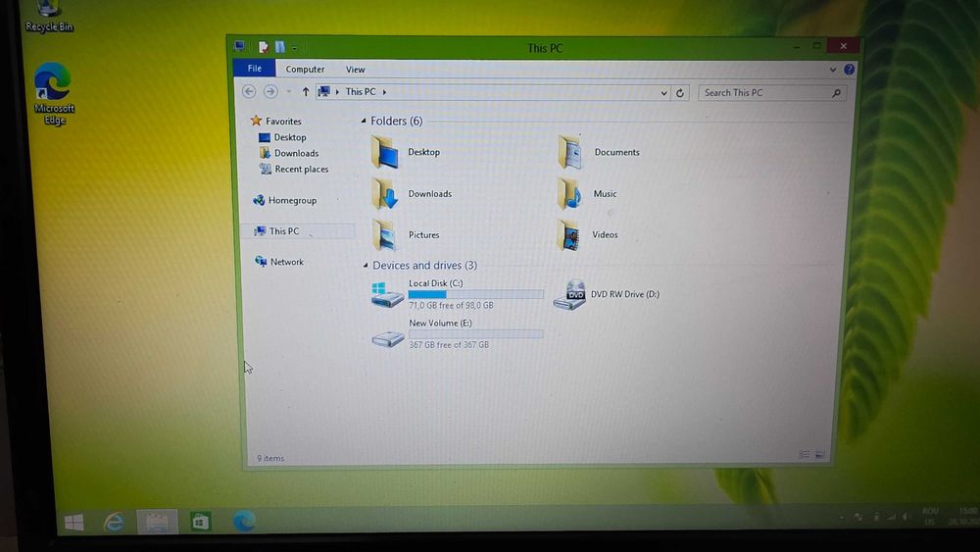
Task: Select This PC in navigation pane
Action: click(277, 231)
